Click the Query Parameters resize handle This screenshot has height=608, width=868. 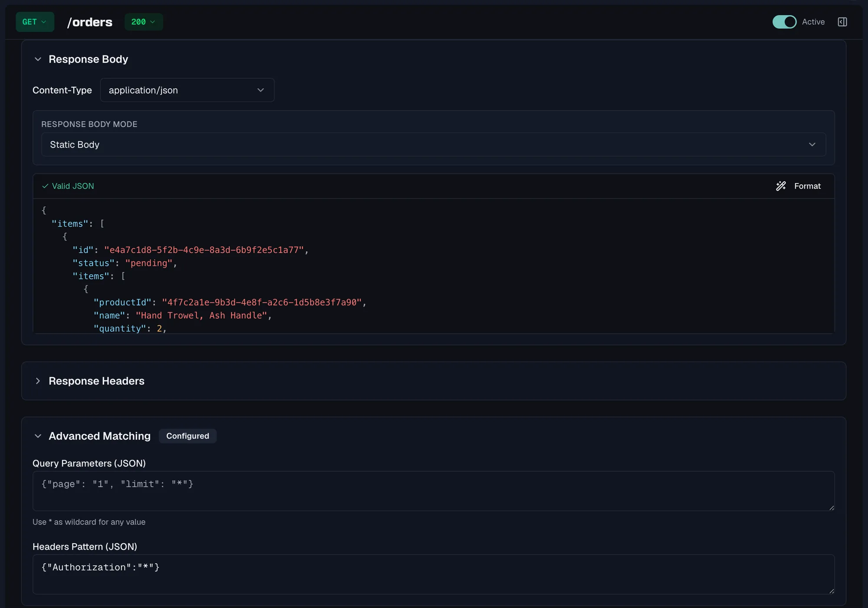[831, 507]
